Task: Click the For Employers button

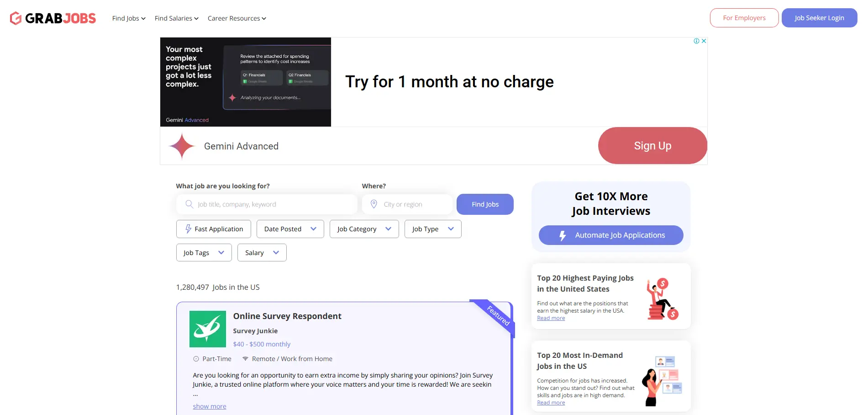Action: coord(744,18)
